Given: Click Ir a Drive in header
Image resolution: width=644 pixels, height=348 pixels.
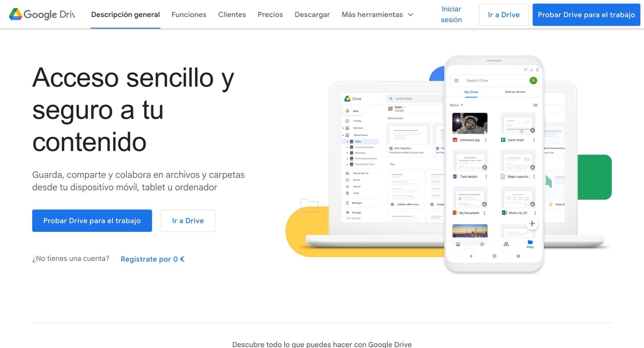Looking at the screenshot, I should pyautogui.click(x=504, y=15).
